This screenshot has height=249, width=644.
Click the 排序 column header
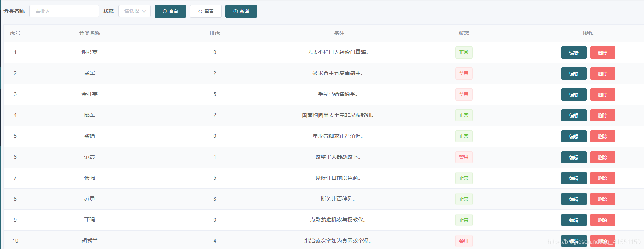click(215, 33)
